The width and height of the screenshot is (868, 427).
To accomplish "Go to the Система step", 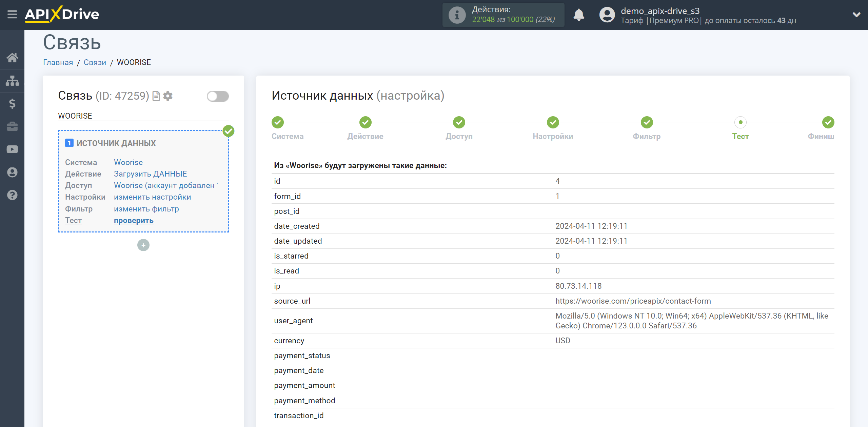I will pyautogui.click(x=277, y=122).
